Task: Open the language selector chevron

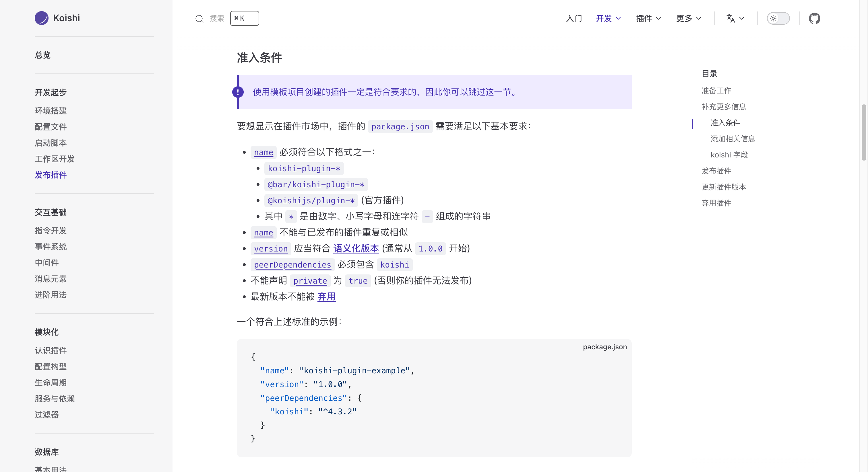Action: click(742, 18)
